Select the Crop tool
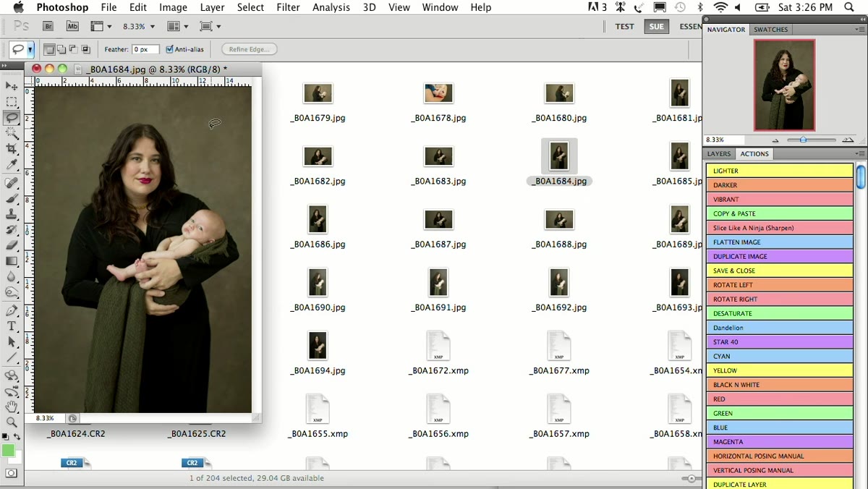This screenshot has width=868, height=489. click(x=12, y=149)
